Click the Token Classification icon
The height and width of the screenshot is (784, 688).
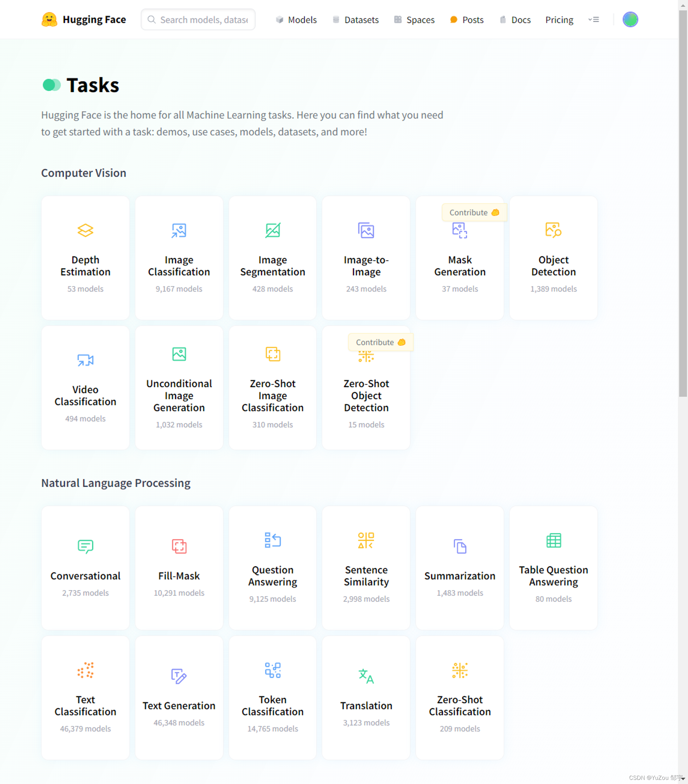(272, 670)
